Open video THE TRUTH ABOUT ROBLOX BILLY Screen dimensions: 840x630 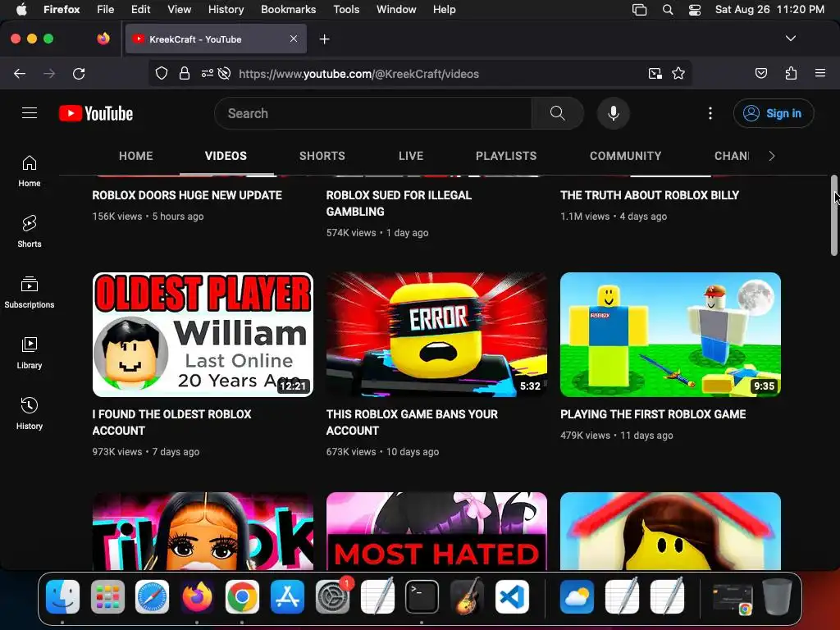click(x=650, y=195)
